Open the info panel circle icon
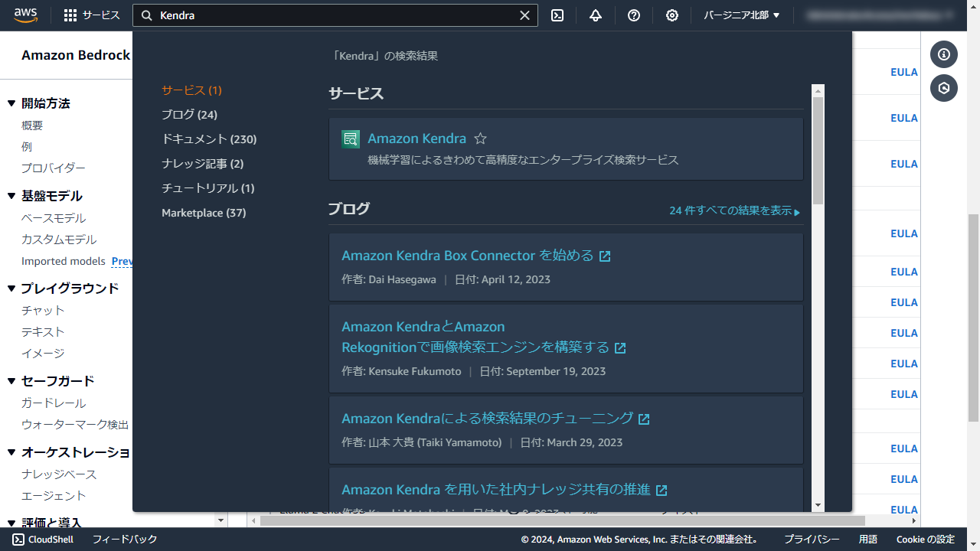 click(944, 54)
